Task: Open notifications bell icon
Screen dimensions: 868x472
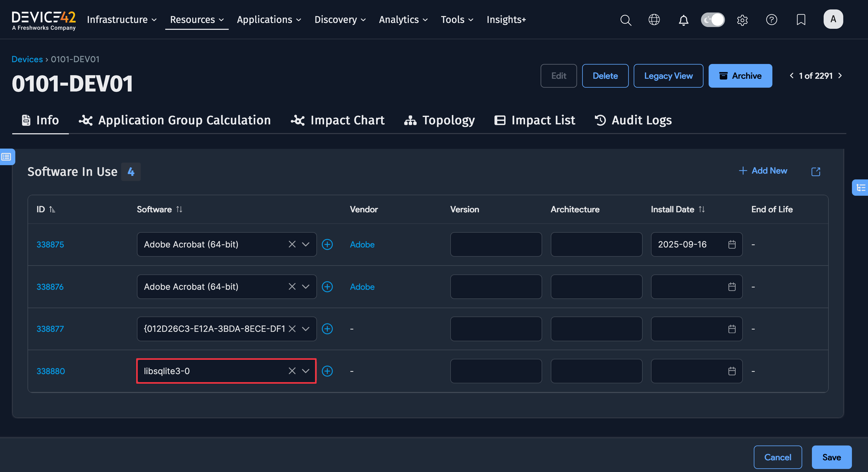Action: 683,20
